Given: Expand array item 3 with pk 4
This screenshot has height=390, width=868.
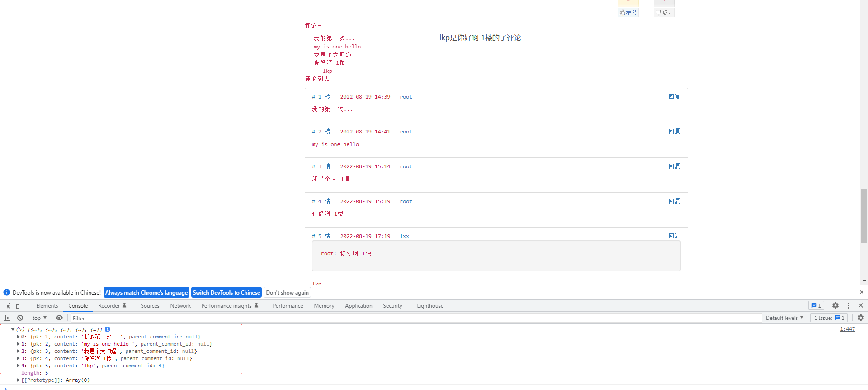Looking at the screenshot, I should click(x=18, y=358).
